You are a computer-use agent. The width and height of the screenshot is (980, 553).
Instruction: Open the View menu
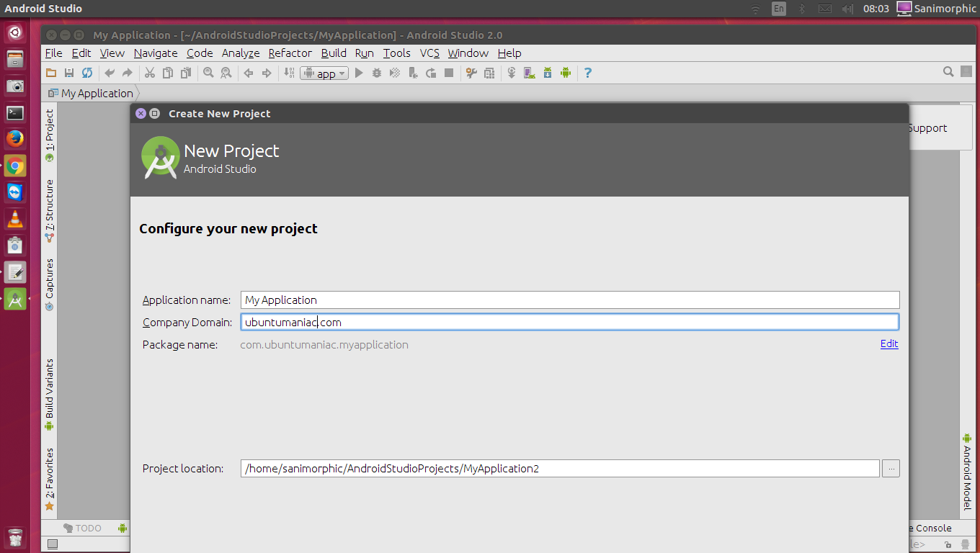[112, 53]
